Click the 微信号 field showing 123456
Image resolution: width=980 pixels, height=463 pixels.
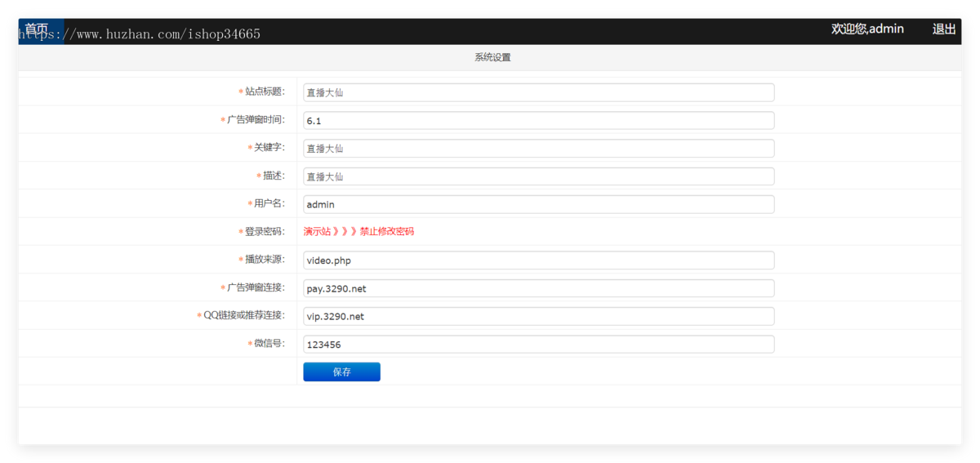pos(538,345)
